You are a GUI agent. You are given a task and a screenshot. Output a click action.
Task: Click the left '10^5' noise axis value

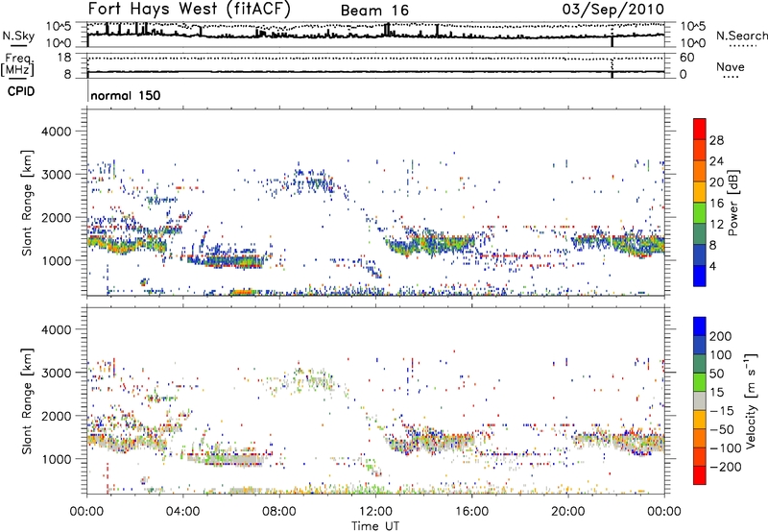pos(59,27)
